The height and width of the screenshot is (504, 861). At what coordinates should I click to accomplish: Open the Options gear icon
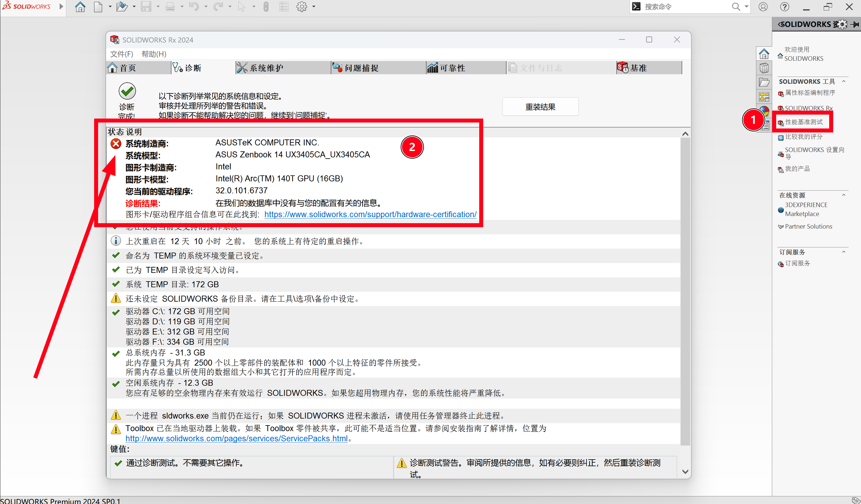pyautogui.click(x=302, y=7)
